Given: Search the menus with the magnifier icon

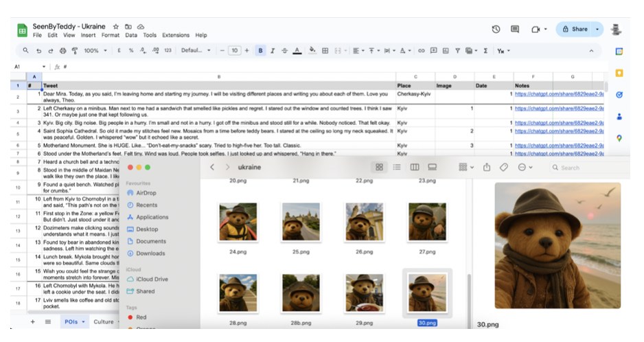Looking at the screenshot, I should (26, 51).
